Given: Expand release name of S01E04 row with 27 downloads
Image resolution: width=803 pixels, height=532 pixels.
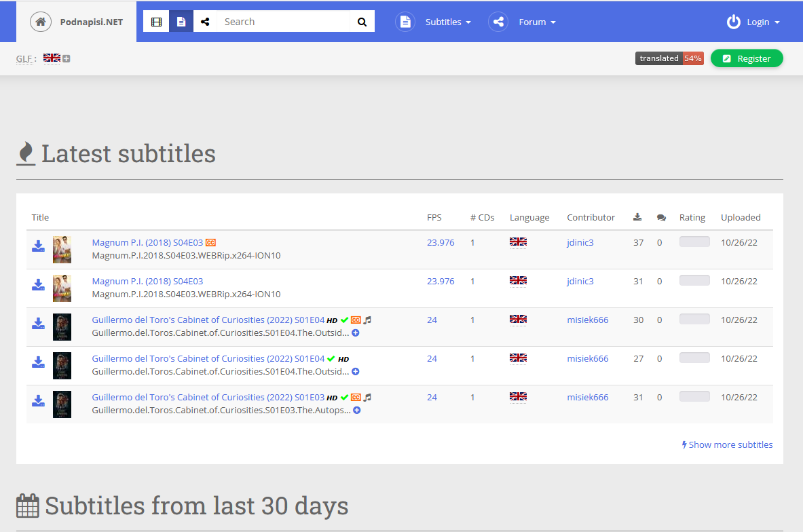Looking at the screenshot, I should coord(356,371).
